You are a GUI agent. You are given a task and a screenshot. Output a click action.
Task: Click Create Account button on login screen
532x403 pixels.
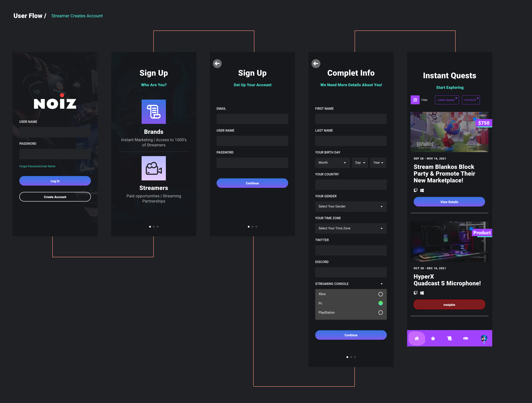(x=55, y=196)
